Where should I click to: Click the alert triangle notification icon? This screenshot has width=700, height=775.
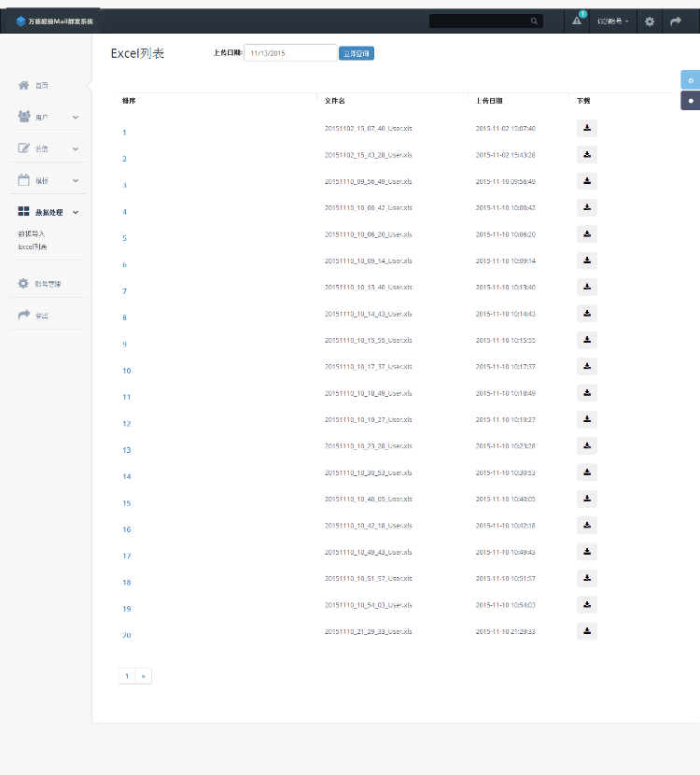[576, 21]
